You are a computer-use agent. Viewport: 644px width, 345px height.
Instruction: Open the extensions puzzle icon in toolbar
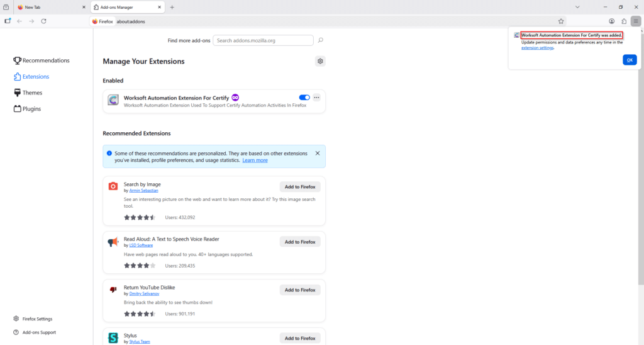tap(624, 21)
